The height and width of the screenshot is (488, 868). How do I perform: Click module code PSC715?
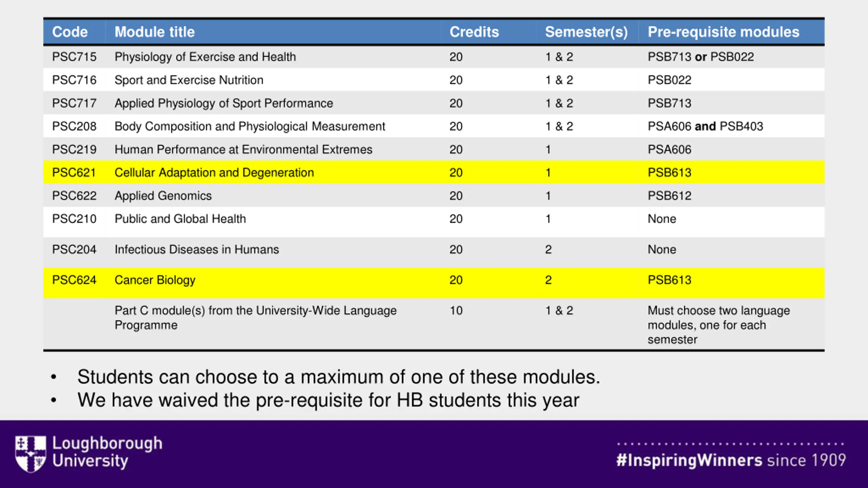(x=74, y=57)
